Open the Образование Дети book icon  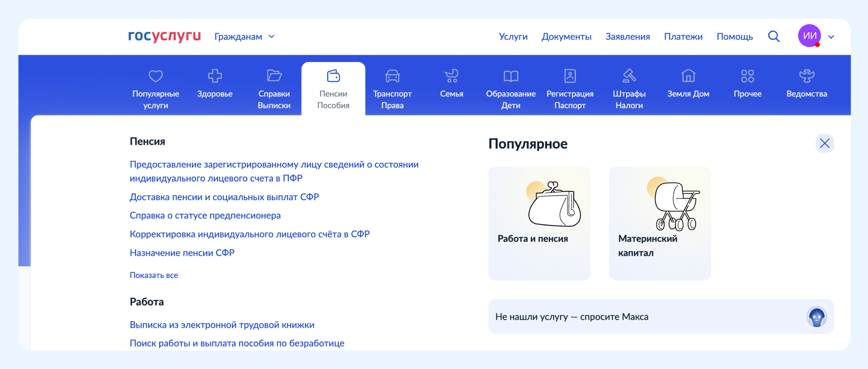point(511,76)
